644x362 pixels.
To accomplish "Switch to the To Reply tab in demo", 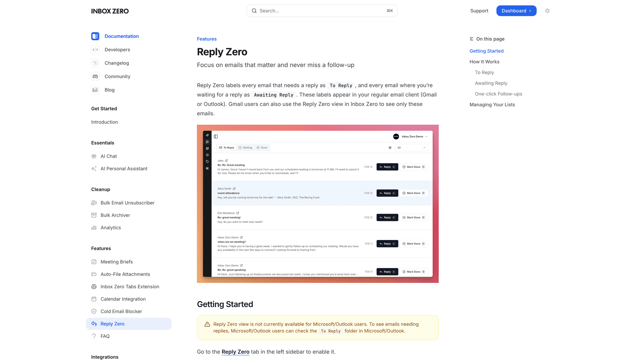I will coord(226,147).
